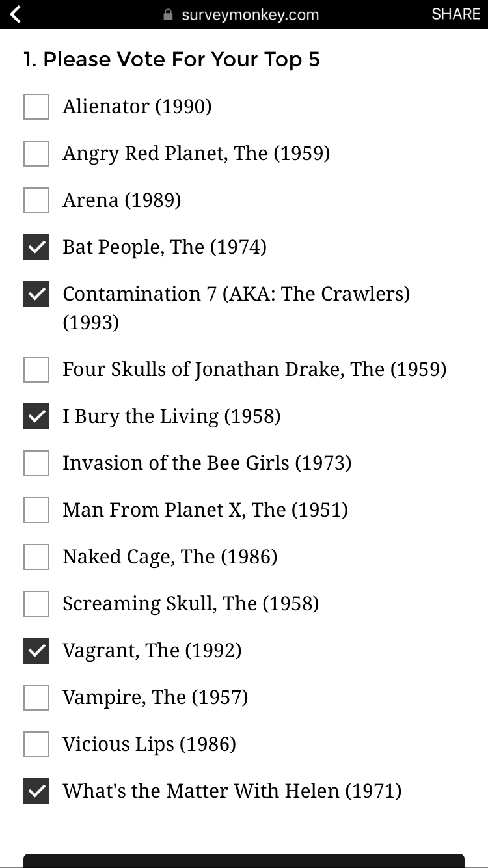Uncheck What's the Matter With Helen
This screenshot has width=488, height=868.
point(36,791)
